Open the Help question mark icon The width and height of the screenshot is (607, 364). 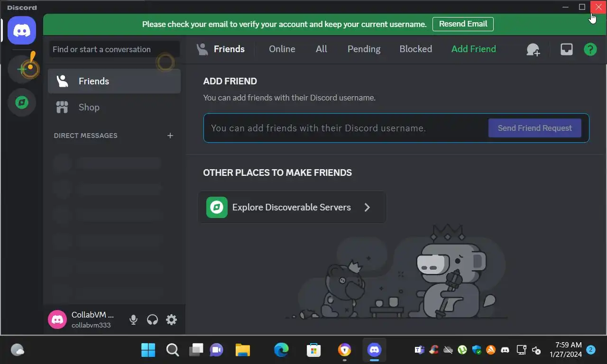pyautogui.click(x=590, y=49)
